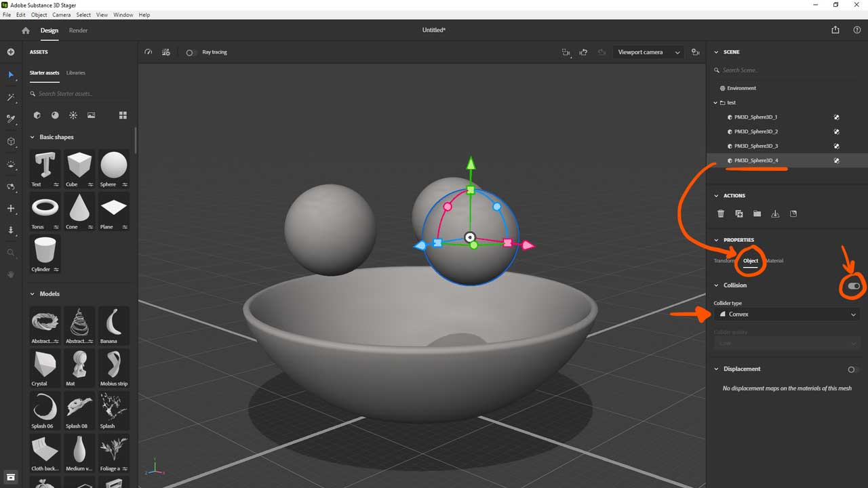
Task: Open the panel icon at the toolbar bottom
Action: tap(11, 477)
